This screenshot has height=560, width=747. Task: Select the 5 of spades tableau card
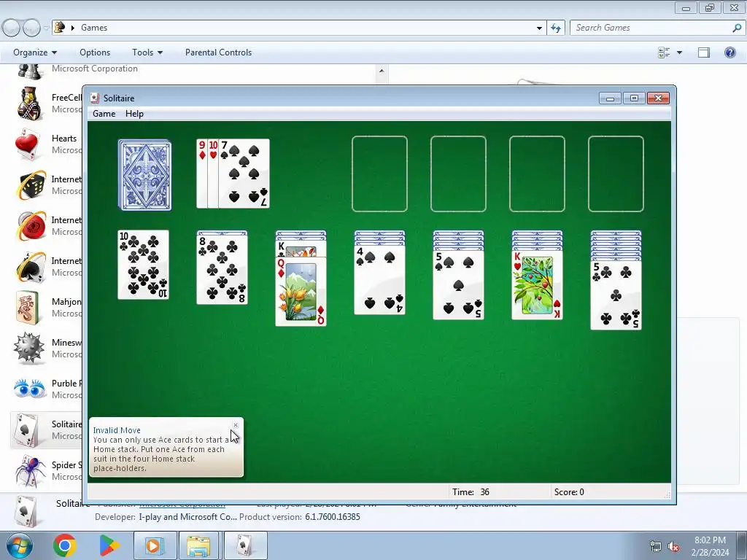point(458,285)
